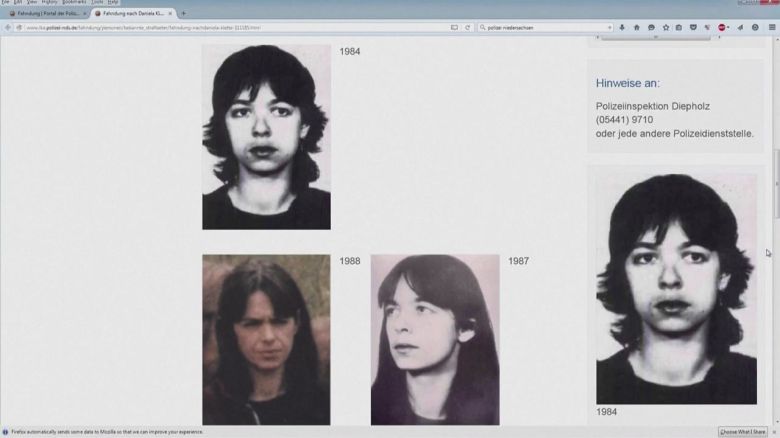Viewport: 780px width, 438px height.
Task: Open a new tab with plus button
Action: tap(183, 14)
